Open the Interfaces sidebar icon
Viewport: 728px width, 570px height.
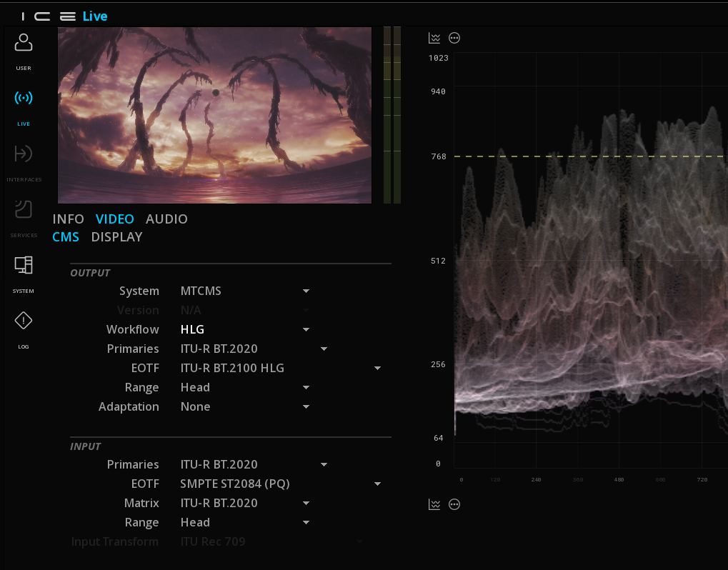[x=23, y=154]
